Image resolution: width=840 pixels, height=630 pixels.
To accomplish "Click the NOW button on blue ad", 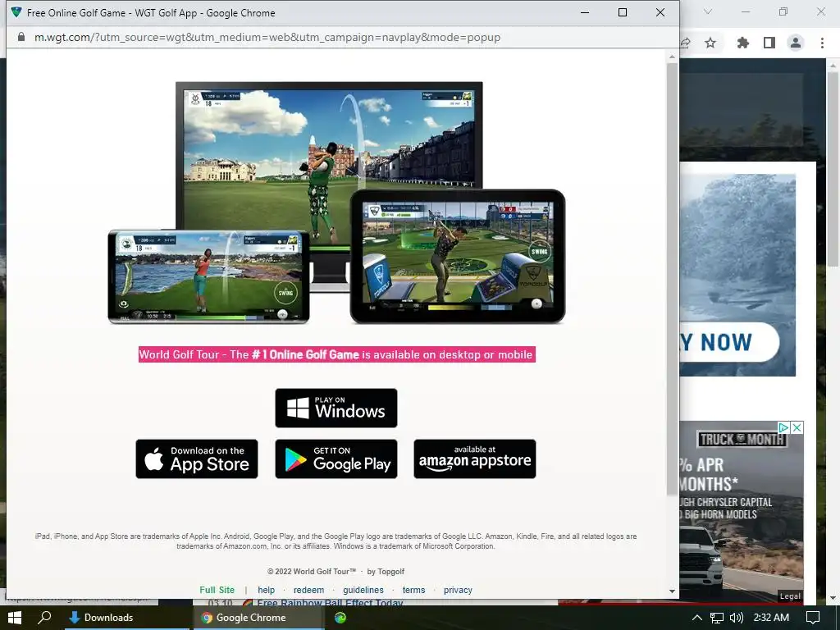I will [x=729, y=342].
